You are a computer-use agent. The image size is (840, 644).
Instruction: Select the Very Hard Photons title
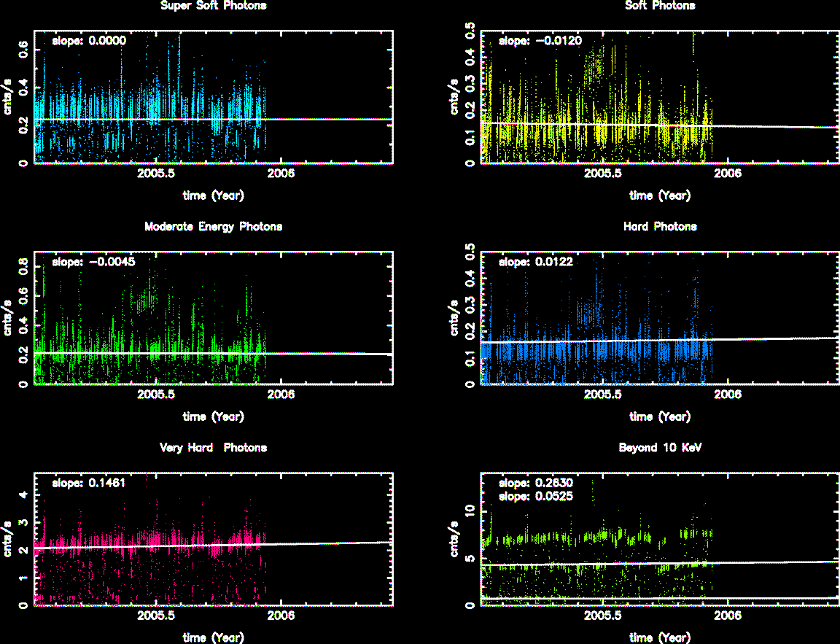[x=213, y=448]
